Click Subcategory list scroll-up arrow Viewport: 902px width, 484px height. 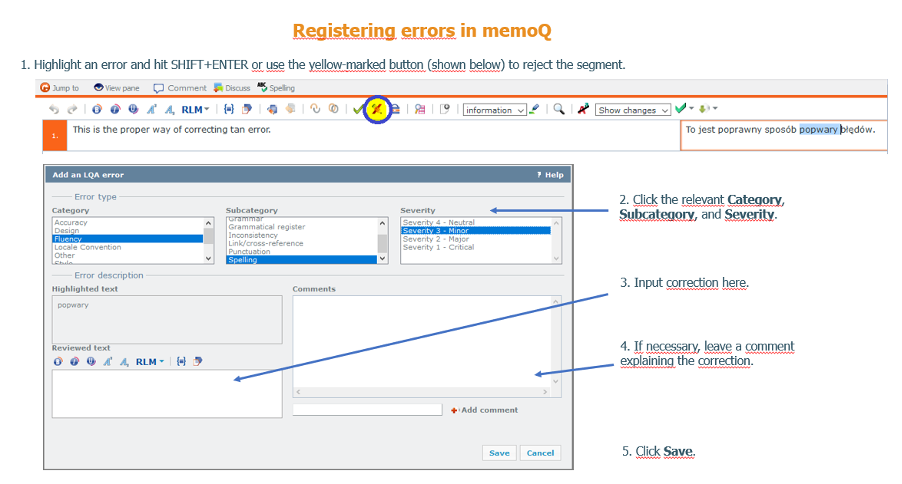pos(383,223)
